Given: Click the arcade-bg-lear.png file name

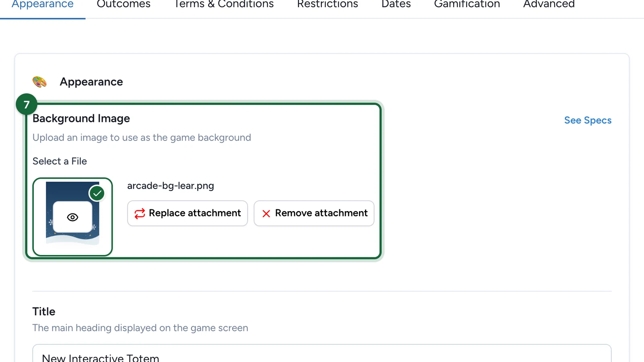Looking at the screenshot, I should pyautogui.click(x=171, y=186).
